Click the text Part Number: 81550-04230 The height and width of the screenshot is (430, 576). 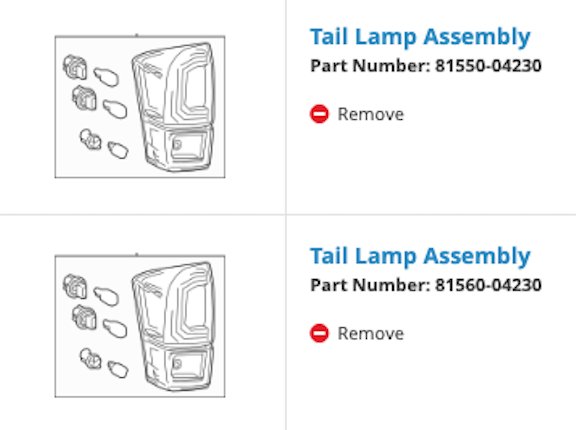coord(426,66)
